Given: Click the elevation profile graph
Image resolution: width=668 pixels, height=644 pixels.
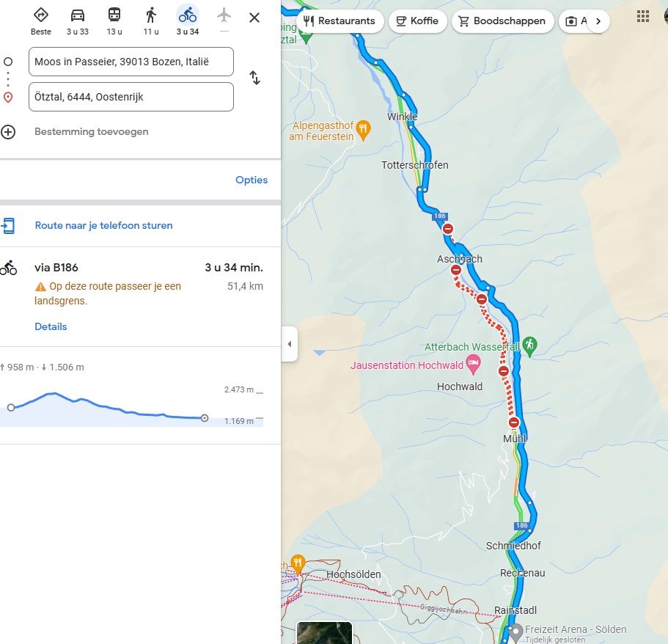Looking at the screenshot, I should tap(110, 407).
